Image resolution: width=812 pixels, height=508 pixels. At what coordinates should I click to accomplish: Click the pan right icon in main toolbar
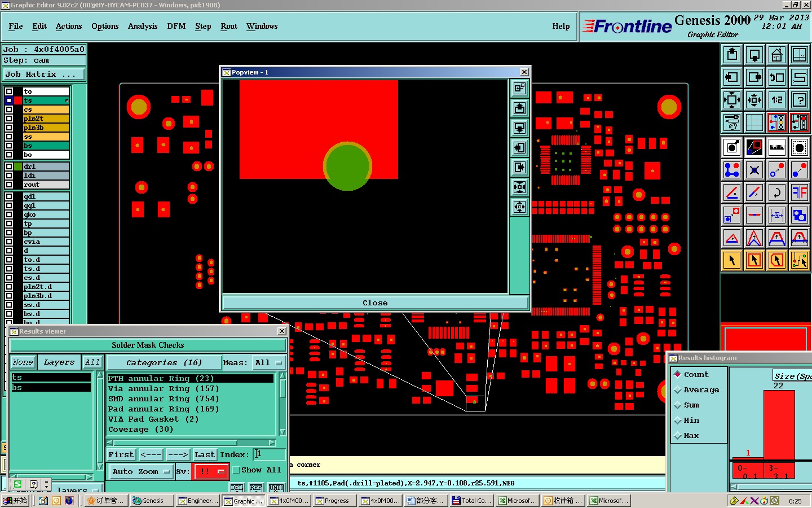click(754, 77)
